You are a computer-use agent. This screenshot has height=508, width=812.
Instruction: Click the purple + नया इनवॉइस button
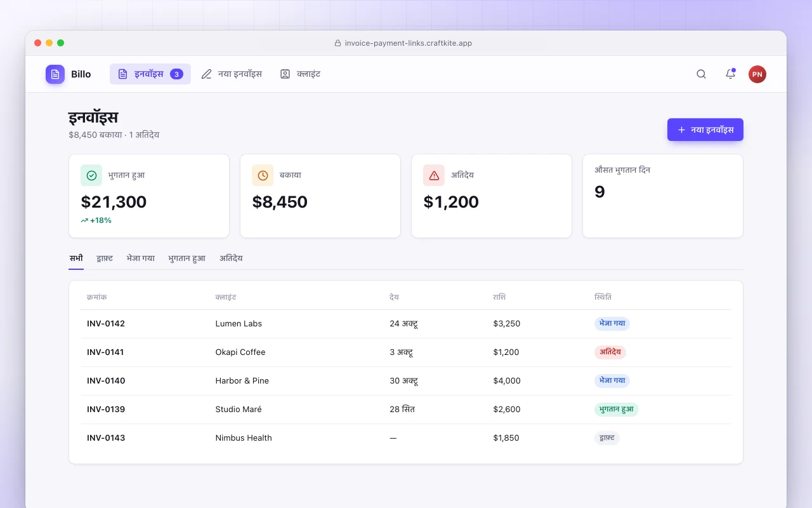pyautogui.click(x=705, y=130)
